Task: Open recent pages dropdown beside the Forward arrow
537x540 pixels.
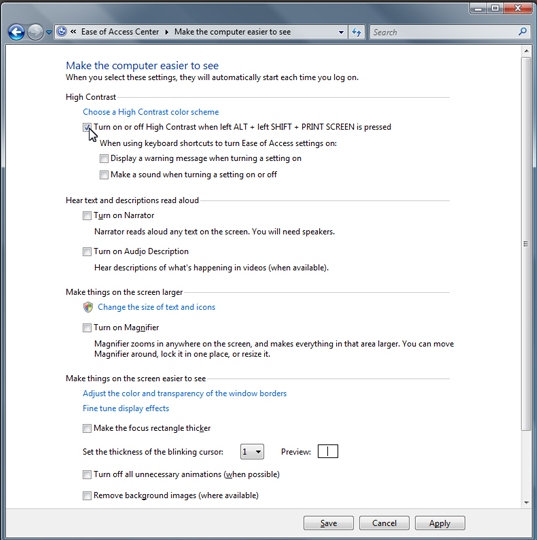Action: coord(49,32)
